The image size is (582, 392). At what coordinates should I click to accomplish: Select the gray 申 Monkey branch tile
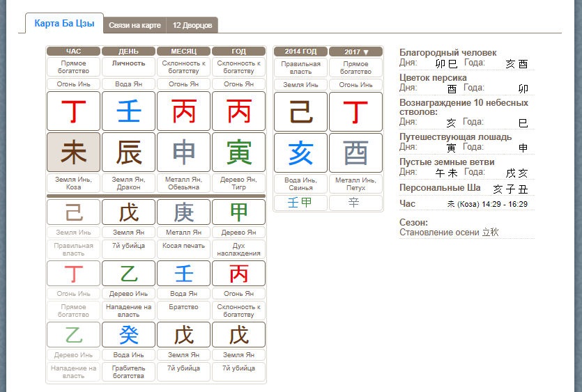pyautogui.click(x=183, y=152)
